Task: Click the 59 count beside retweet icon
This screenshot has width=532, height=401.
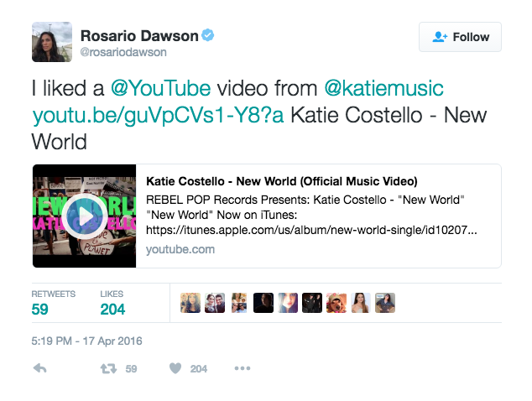Action: coord(131,369)
